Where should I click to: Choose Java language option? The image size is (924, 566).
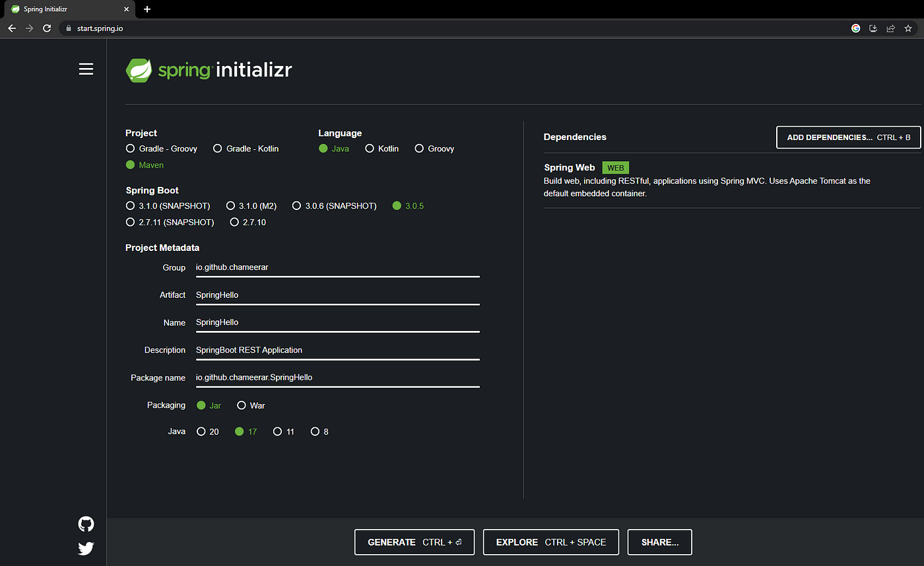point(334,149)
